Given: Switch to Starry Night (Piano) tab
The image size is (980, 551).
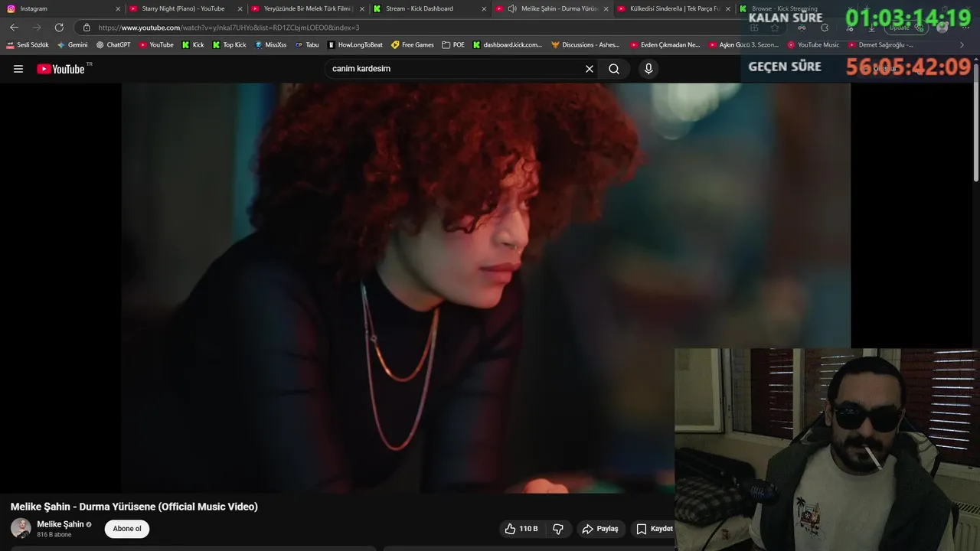Looking at the screenshot, I should point(184,8).
